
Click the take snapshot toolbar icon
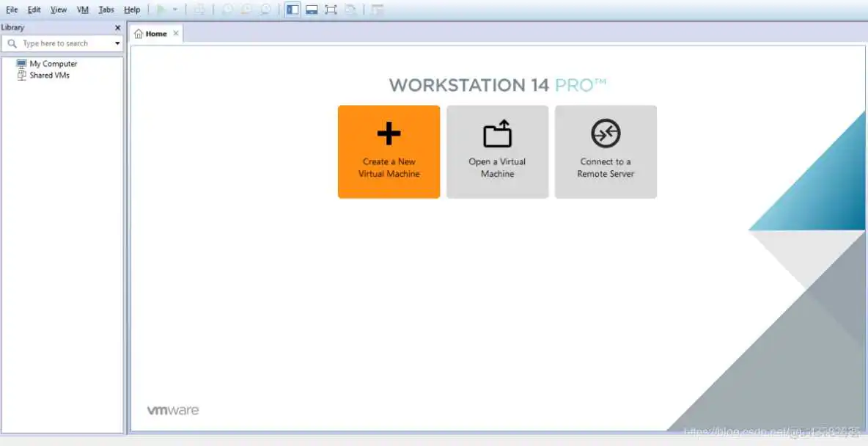[227, 10]
